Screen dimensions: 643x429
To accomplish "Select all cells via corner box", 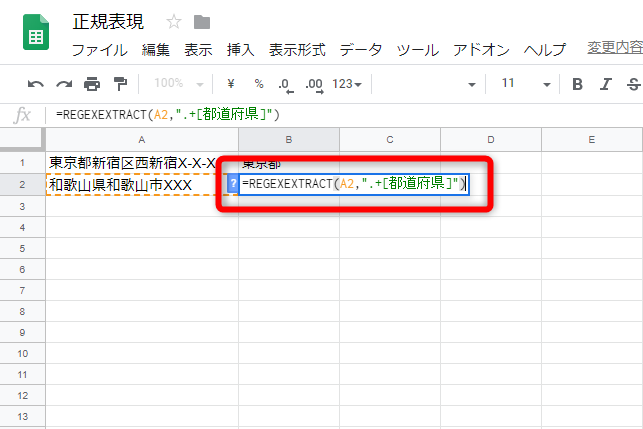I will click(x=22, y=139).
